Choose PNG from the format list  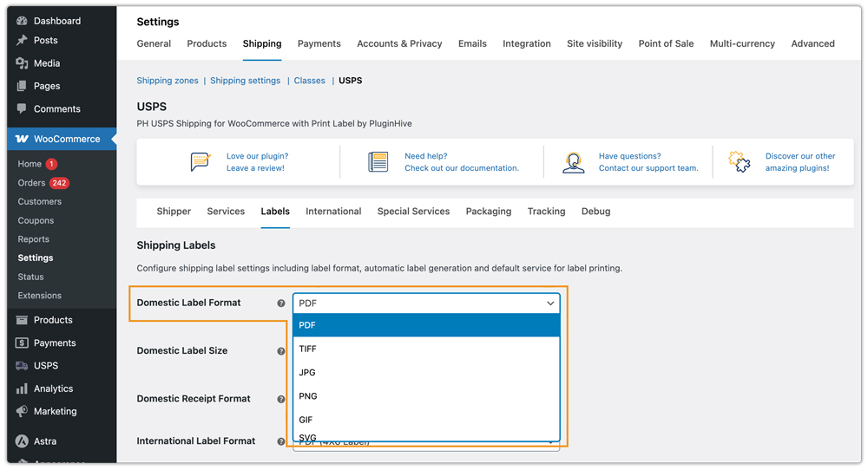pyautogui.click(x=426, y=396)
